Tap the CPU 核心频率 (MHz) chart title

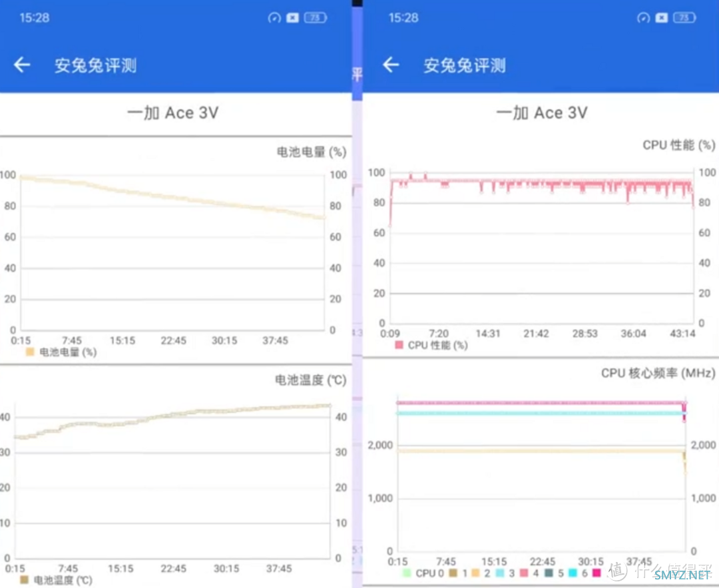(658, 373)
